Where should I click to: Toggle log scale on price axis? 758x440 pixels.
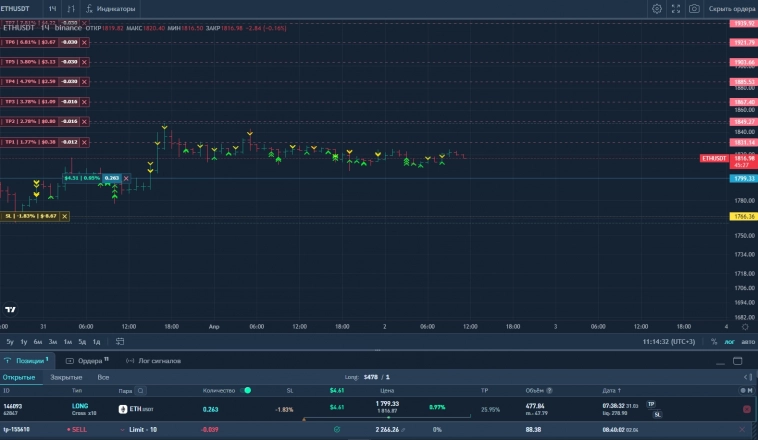(x=729, y=342)
